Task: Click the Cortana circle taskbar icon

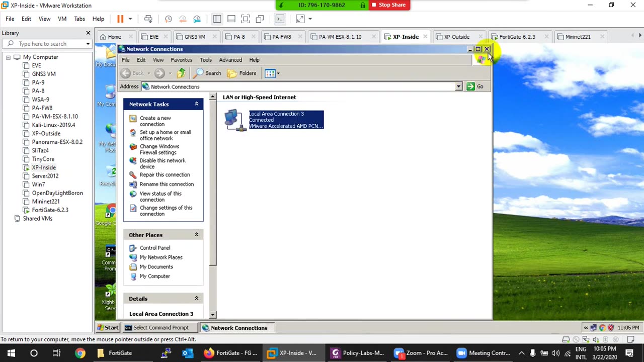Action: [x=34, y=353]
